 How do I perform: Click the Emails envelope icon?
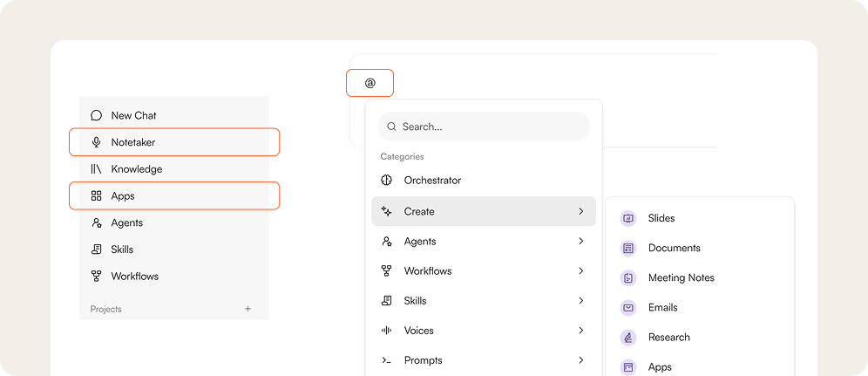[627, 307]
